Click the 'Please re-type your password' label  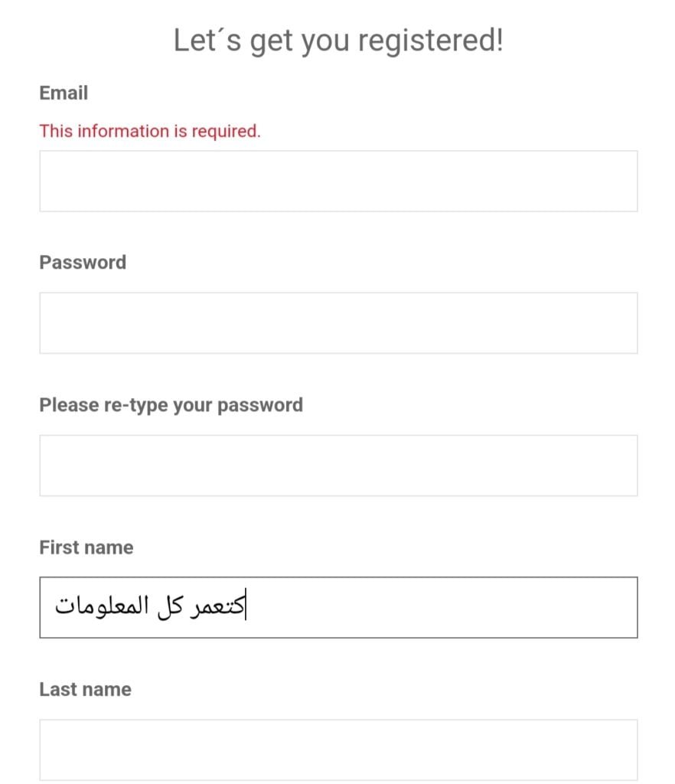[171, 405]
